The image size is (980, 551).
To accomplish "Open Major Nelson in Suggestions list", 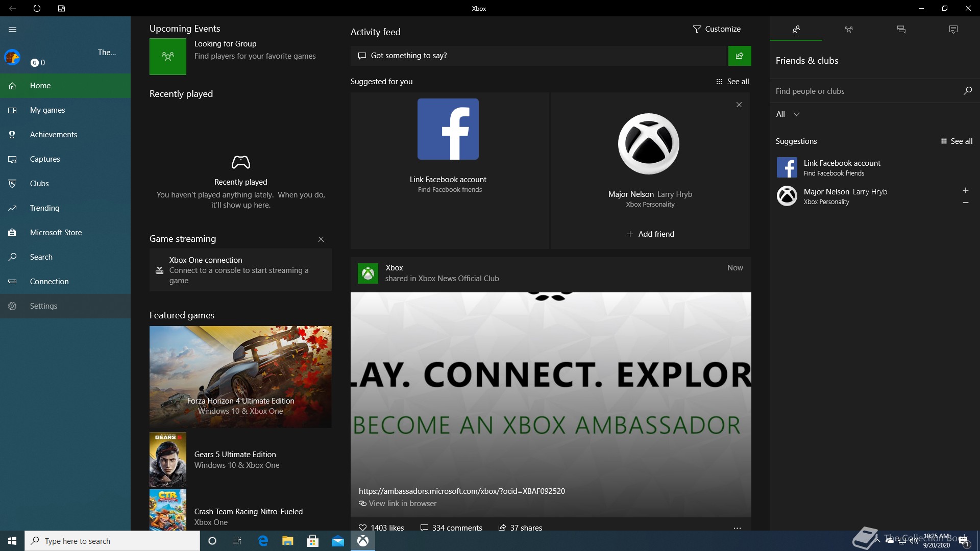I will click(865, 196).
